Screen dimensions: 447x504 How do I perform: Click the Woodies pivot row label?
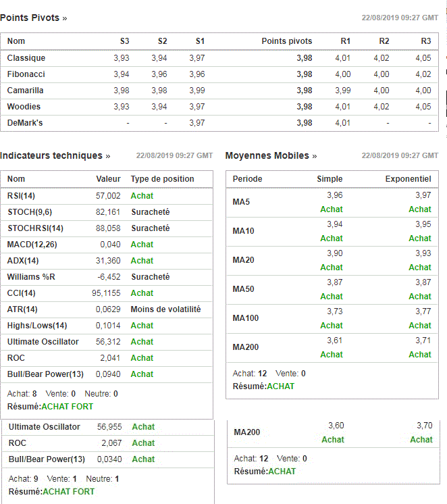coord(24,106)
